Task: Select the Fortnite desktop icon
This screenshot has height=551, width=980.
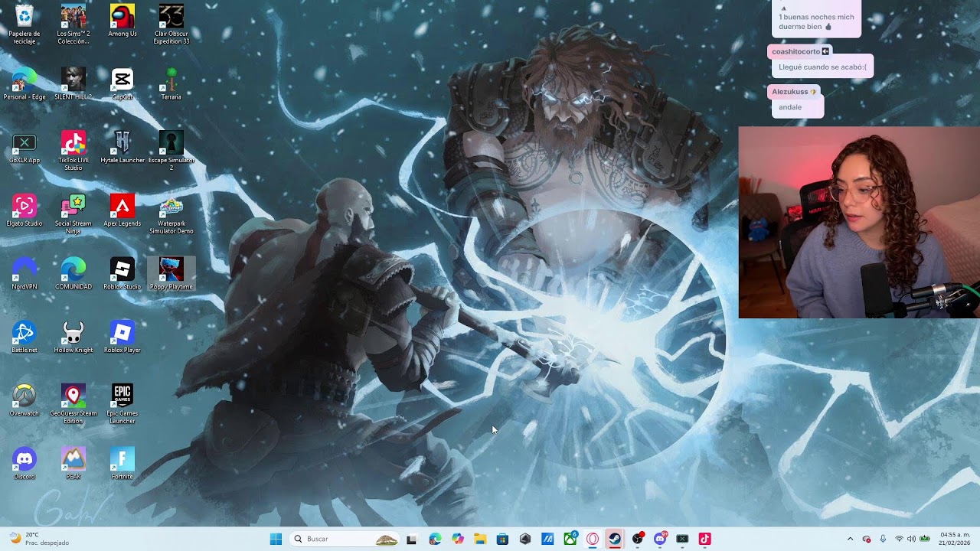Action: [122, 464]
